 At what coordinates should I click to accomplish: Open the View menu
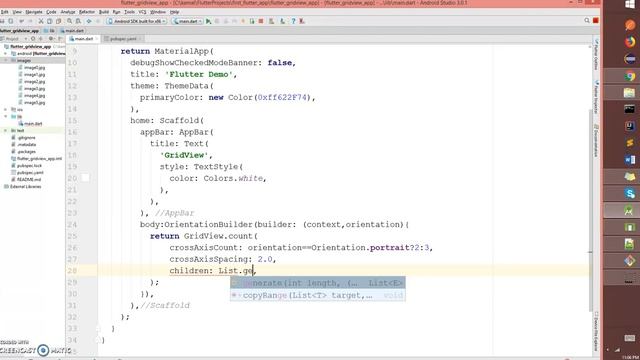click(17, 12)
